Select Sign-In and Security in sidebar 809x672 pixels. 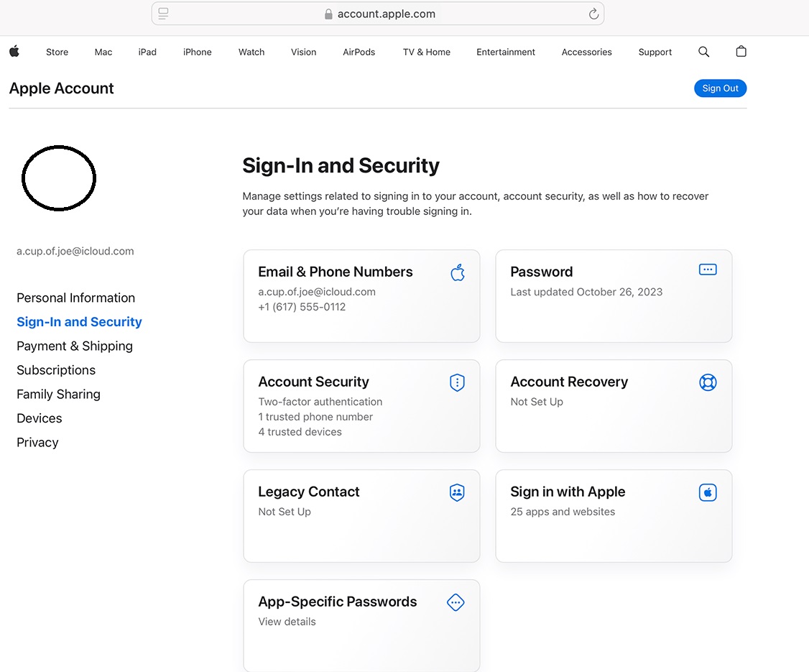(x=79, y=322)
